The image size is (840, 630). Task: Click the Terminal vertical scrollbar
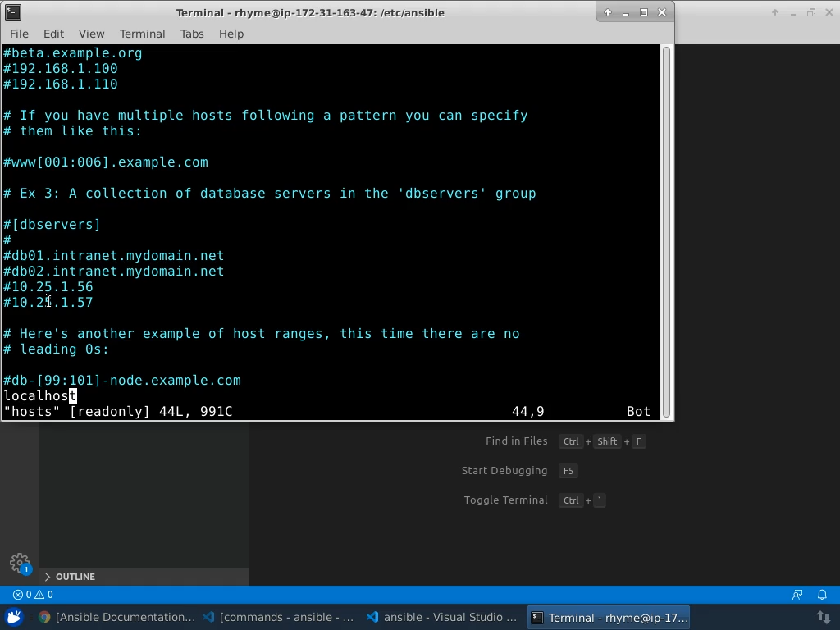pyautogui.click(x=666, y=232)
